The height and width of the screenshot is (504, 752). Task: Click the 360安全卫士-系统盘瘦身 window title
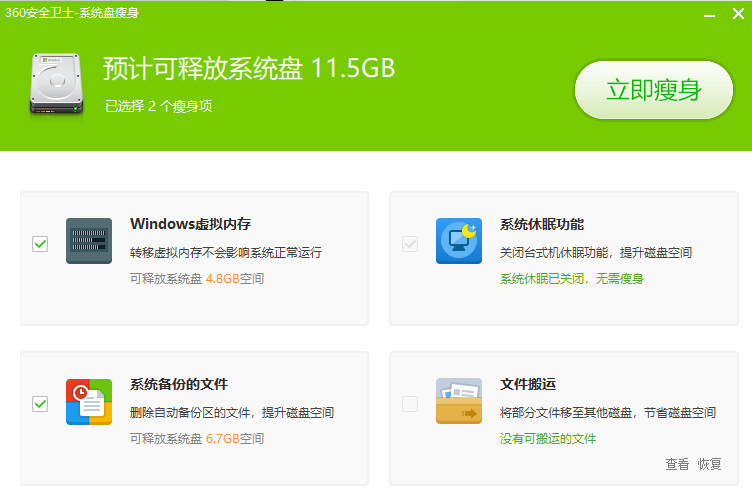pos(72,13)
